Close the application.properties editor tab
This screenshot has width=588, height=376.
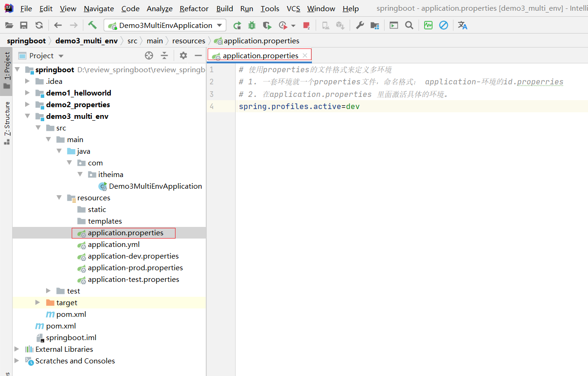pyautogui.click(x=305, y=55)
